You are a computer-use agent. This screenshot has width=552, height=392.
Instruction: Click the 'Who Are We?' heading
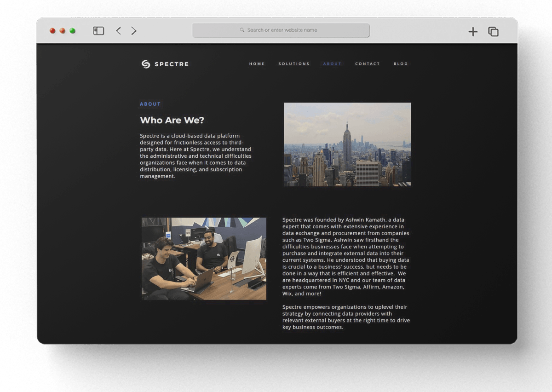point(172,120)
